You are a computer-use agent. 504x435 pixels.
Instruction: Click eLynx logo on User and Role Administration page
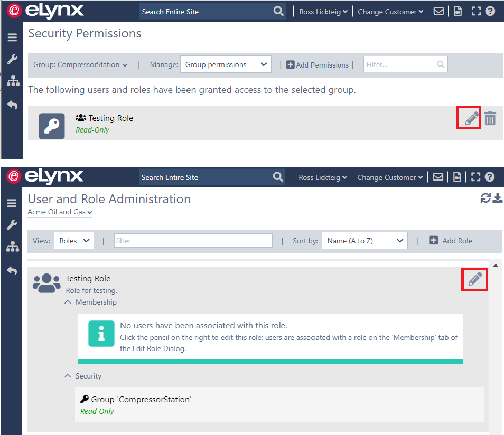[45, 176]
